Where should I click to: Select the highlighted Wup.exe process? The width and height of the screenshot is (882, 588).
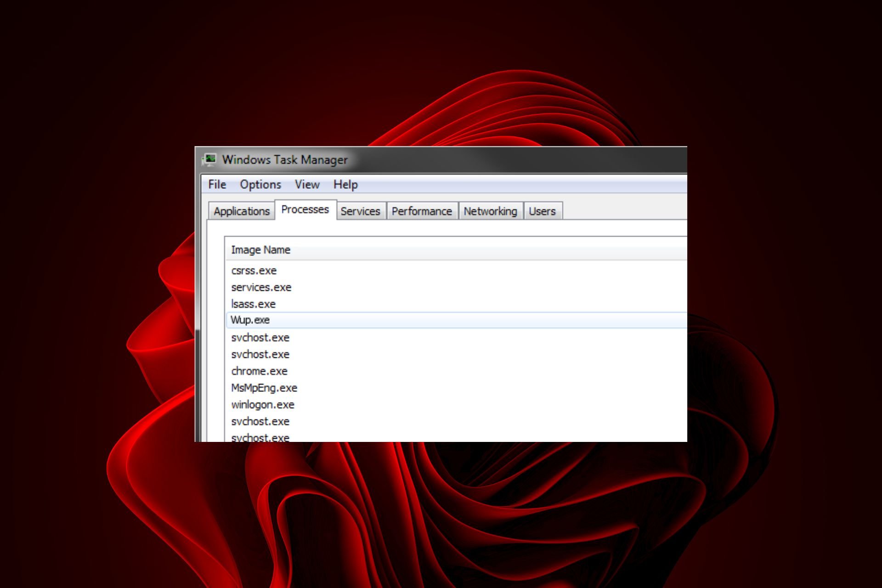[456, 320]
